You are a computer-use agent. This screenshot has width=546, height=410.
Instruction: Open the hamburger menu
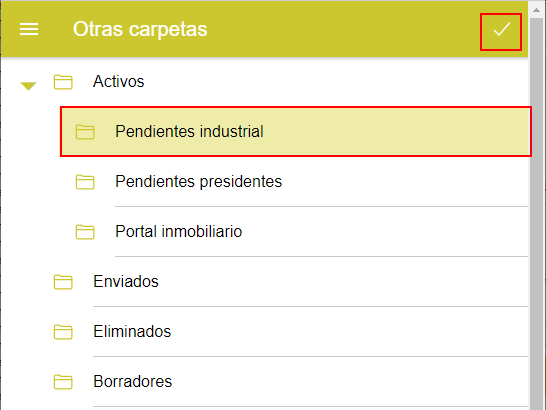pos(29,29)
